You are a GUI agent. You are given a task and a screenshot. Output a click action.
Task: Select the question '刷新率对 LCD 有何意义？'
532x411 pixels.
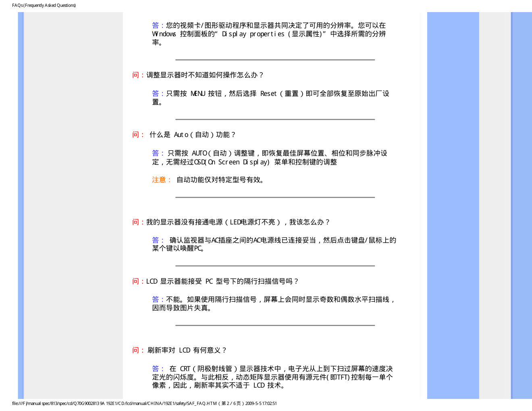click(180, 350)
